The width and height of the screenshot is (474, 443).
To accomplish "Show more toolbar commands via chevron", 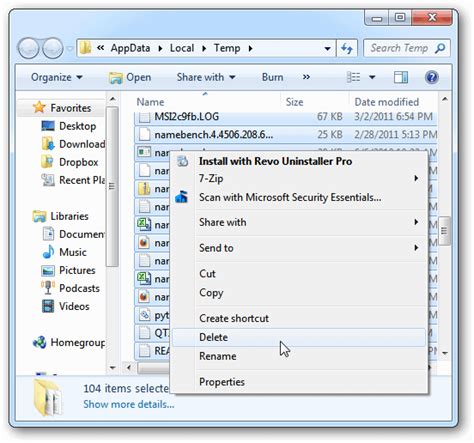I will click(306, 77).
